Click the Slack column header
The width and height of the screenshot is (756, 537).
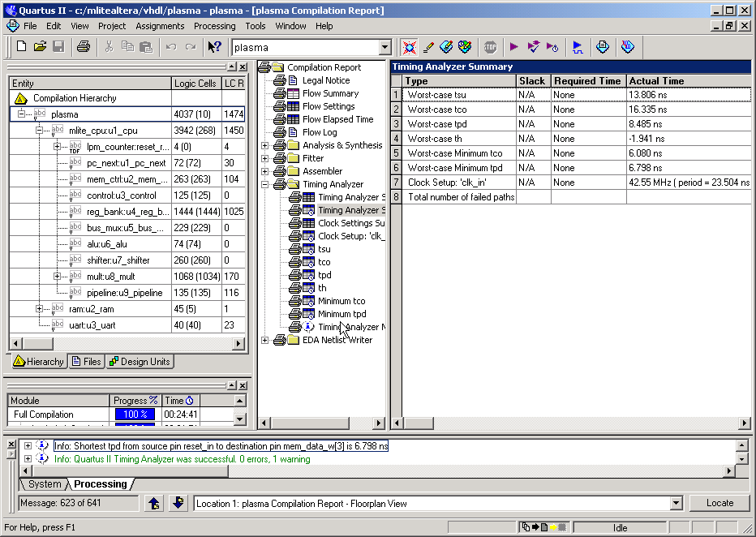click(533, 81)
